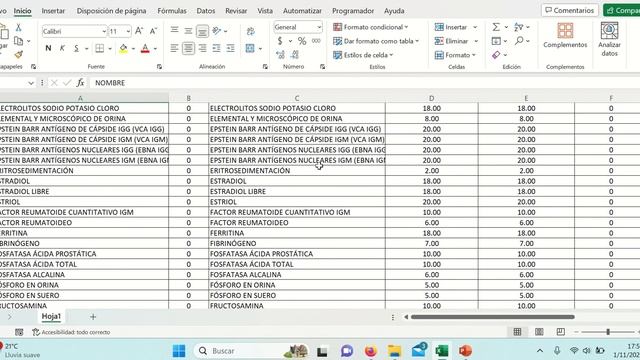This screenshot has width=640, height=360.
Task: Switch to Fórmulas ribbon tab
Action: click(172, 11)
